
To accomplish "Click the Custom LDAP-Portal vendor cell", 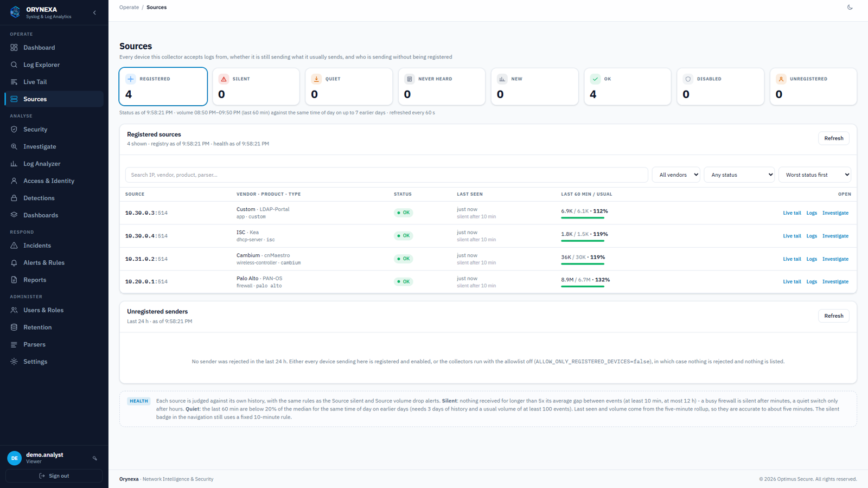I will tap(263, 213).
